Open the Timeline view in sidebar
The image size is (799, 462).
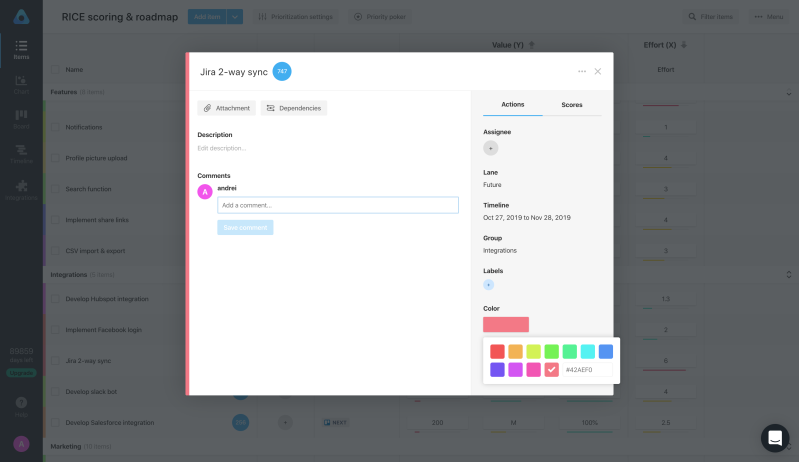pos(21,154)
